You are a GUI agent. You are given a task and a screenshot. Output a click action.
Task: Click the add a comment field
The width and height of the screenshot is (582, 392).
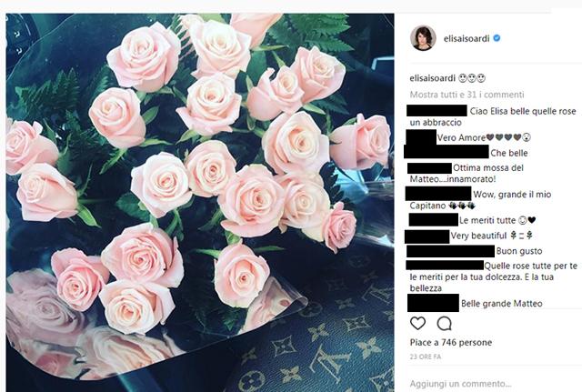coord(460,384)
